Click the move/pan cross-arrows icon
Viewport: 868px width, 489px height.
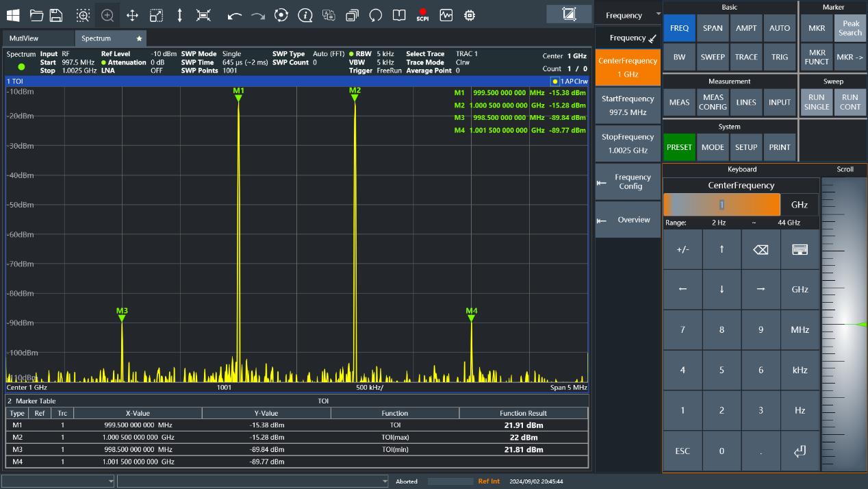point(132,15)
